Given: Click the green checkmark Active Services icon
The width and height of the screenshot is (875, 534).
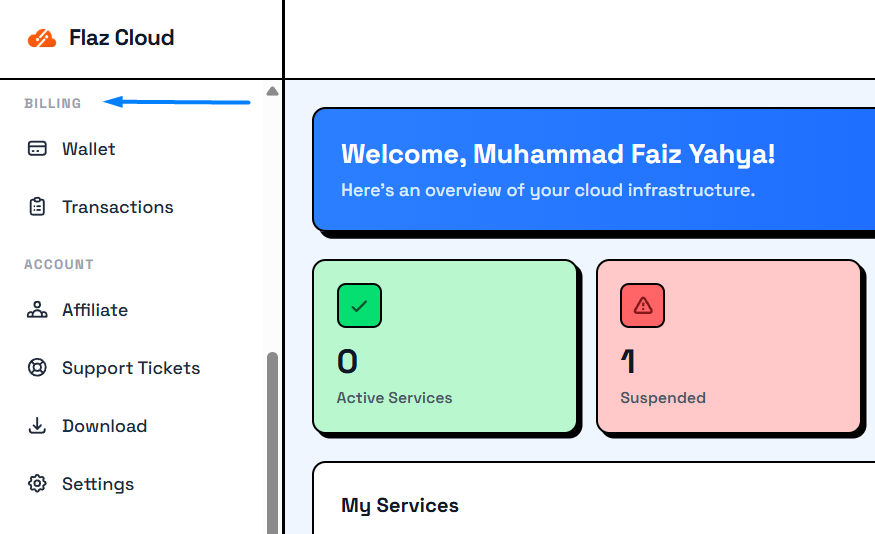Looking at the screenshot, I should [359, 306].
